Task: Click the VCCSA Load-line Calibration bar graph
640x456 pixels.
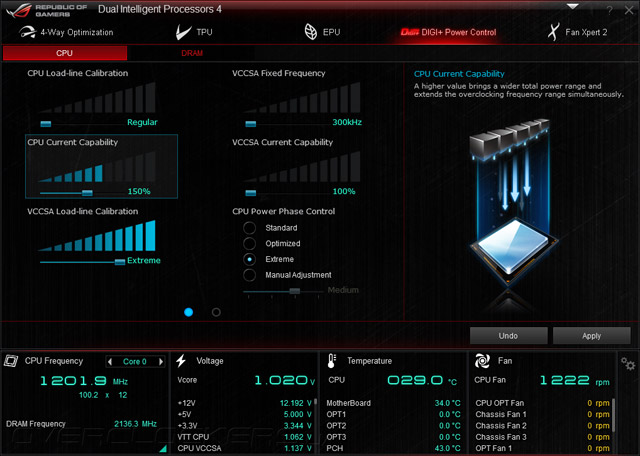Action: pos(97,236)
